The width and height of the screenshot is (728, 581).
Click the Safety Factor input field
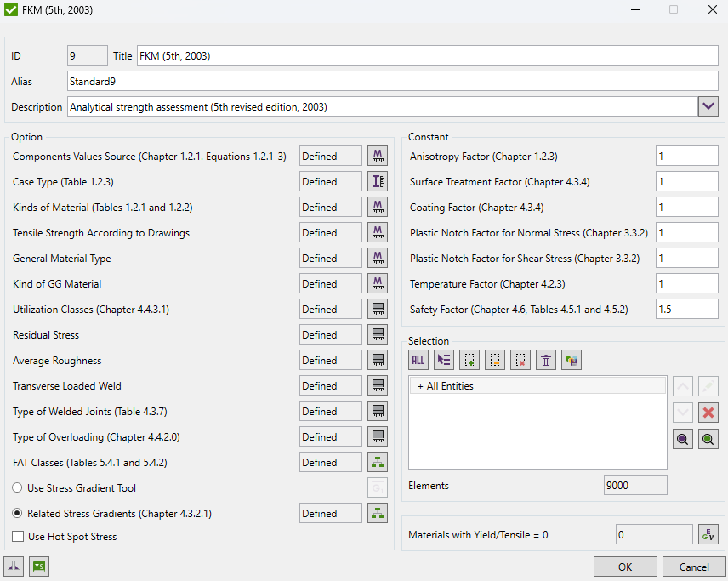[x=686, y=310]
